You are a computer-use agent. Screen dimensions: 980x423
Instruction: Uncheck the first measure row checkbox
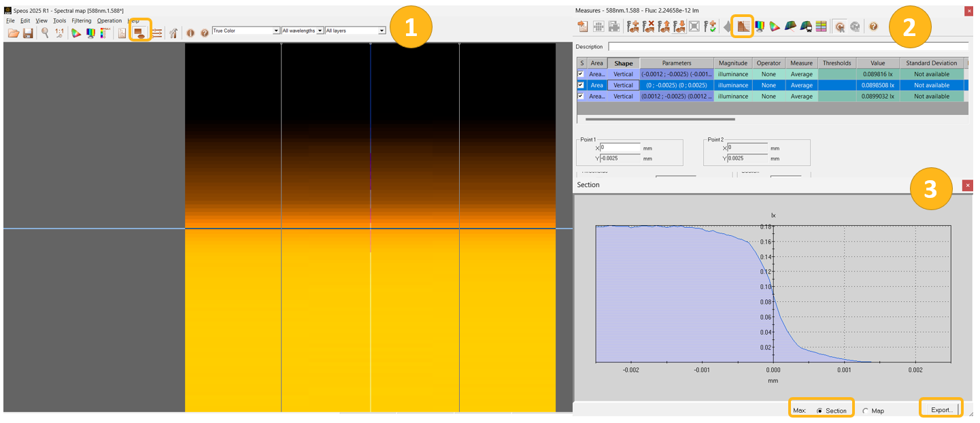point(581,74)
